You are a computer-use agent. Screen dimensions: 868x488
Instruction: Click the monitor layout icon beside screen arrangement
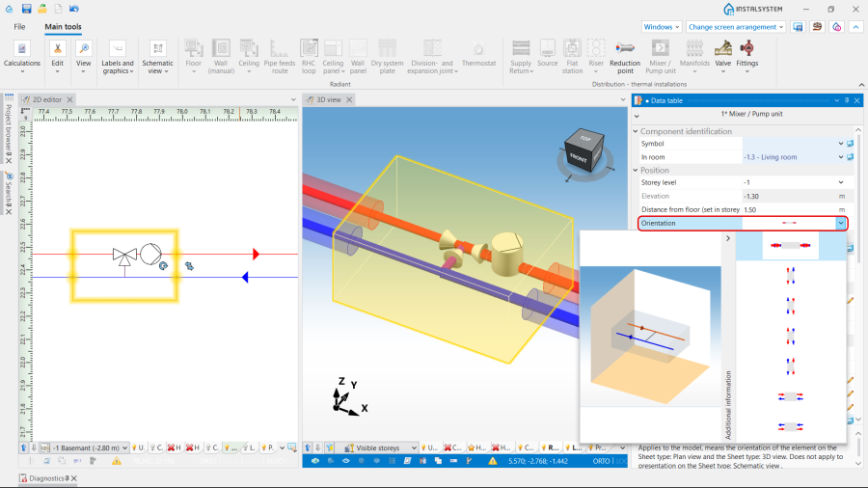(x=798, y=27)
